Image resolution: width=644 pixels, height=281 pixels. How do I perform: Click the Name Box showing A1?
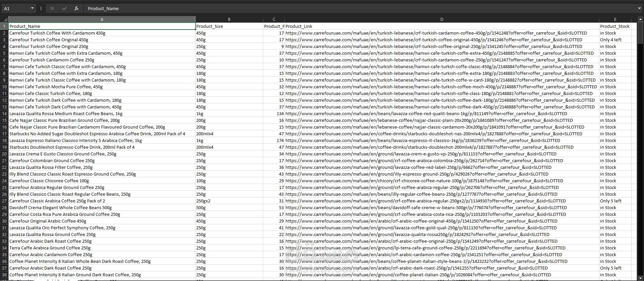click(16, 8)
